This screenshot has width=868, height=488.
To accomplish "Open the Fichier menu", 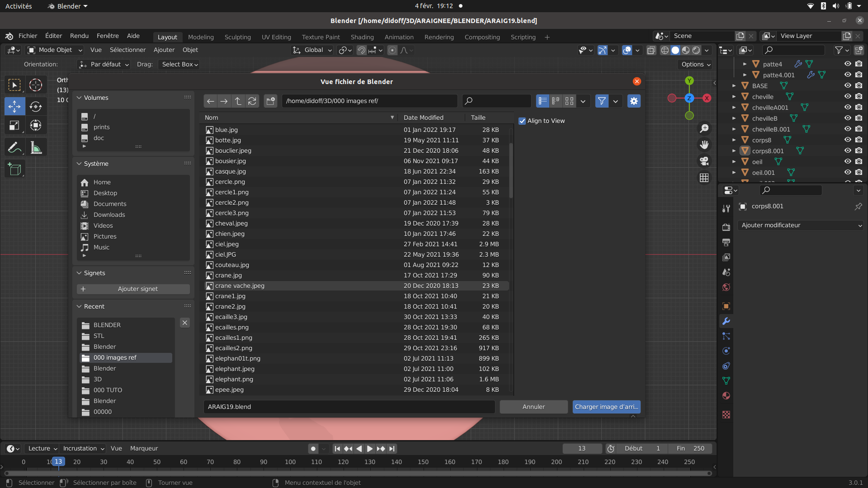I will [28, 36].
